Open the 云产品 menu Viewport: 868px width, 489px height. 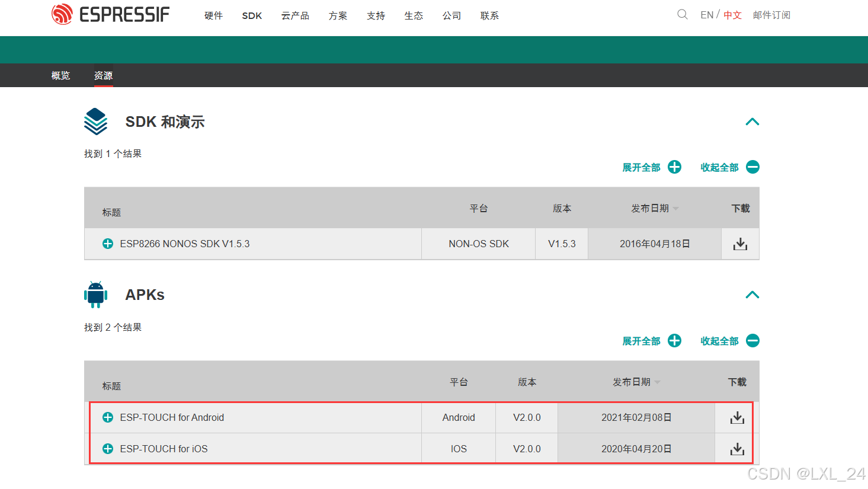295,16
